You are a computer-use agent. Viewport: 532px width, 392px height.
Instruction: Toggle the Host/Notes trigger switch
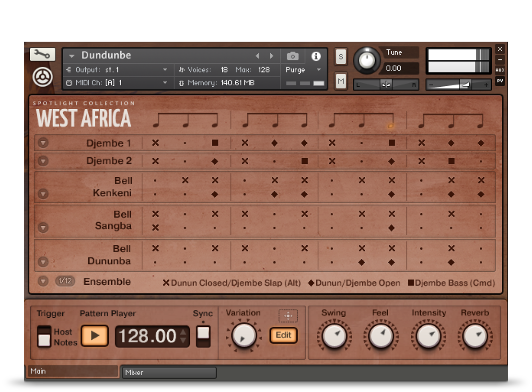click(44, 336)
